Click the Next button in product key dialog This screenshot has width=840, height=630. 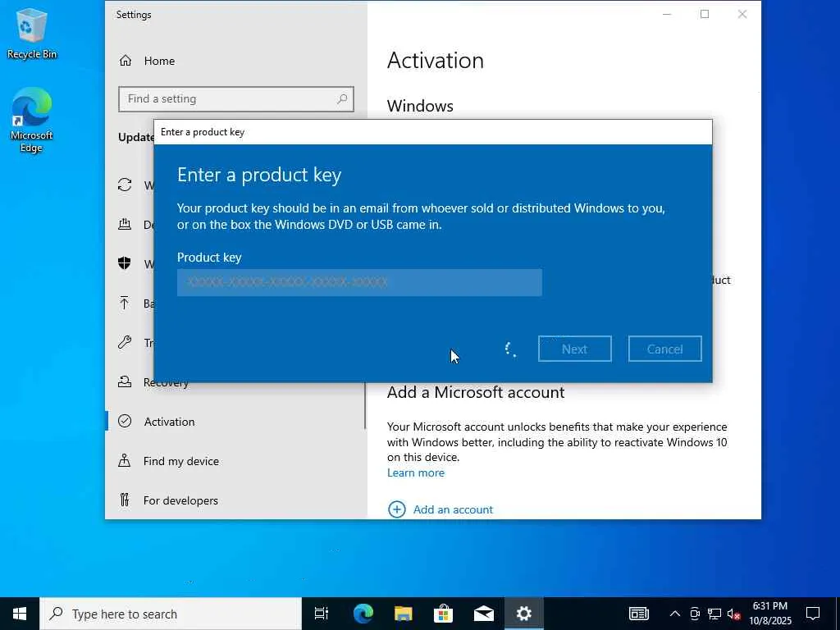coord(575,349)
